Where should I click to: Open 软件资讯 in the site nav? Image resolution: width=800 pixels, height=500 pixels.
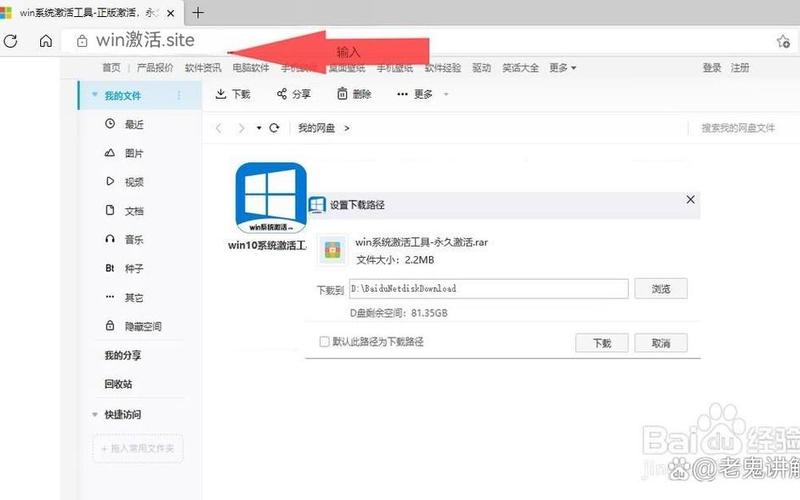pyautogui.click(x=203, y=67)
